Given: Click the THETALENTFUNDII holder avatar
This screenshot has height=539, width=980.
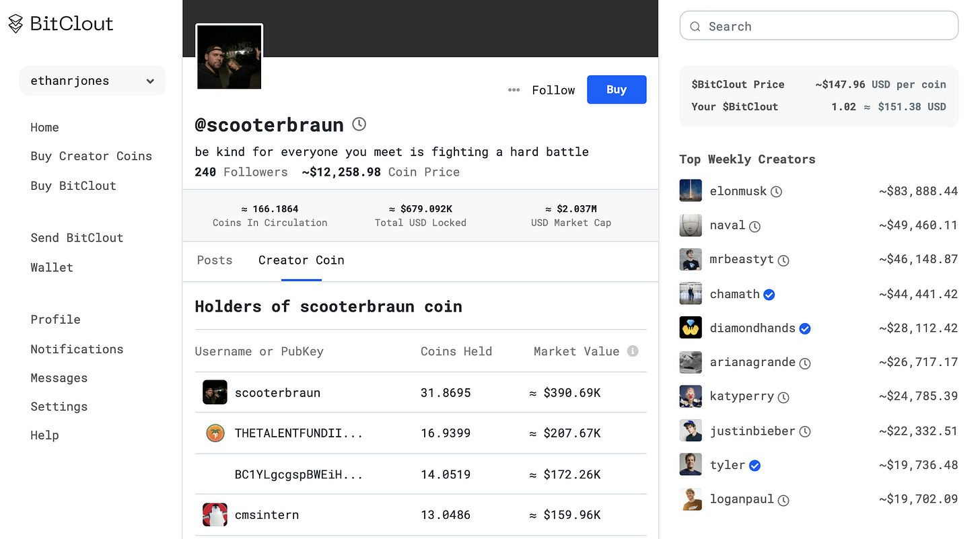Looking at the screenshot, I should [x=215, y=433].
